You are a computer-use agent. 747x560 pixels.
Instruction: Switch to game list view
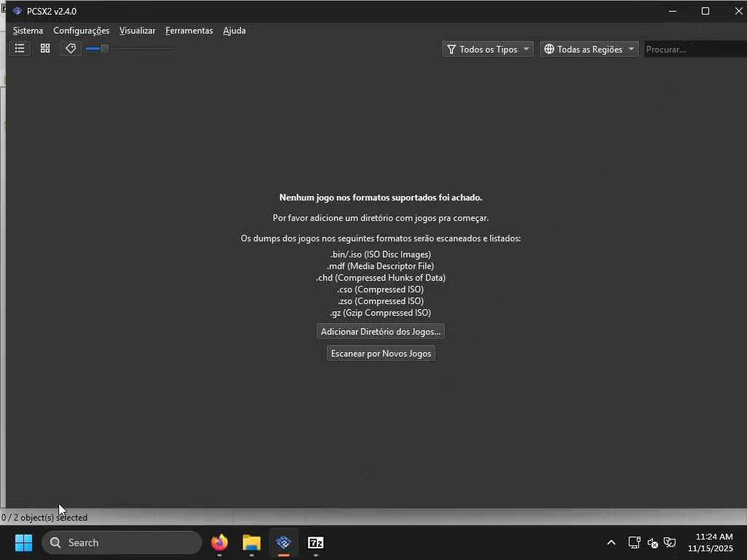[20, 49]
